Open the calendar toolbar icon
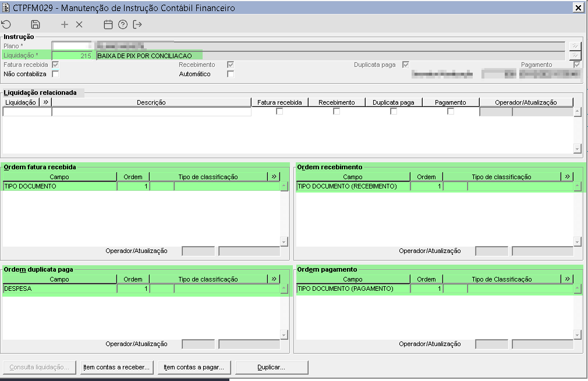Image resolution: width=588 pixels, height=381 pixels. click(x=108, y=25)
